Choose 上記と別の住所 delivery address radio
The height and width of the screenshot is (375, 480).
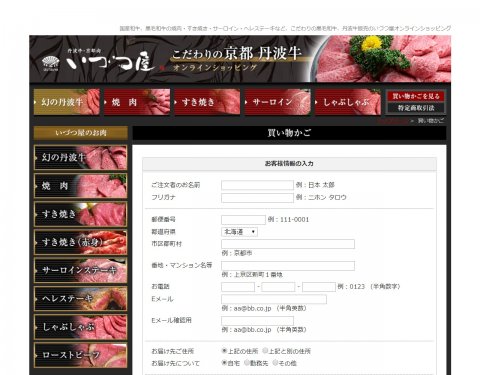(x=265, y=350)
